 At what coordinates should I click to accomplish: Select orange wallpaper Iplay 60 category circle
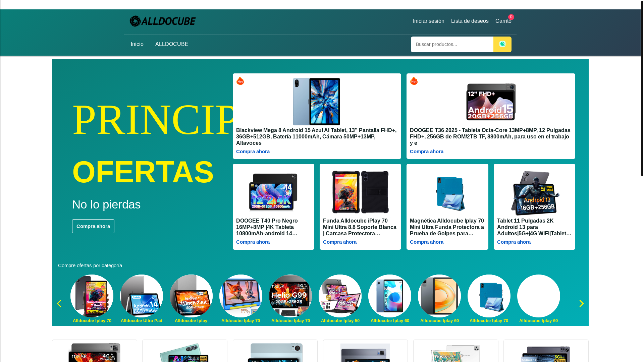(439, 296)
